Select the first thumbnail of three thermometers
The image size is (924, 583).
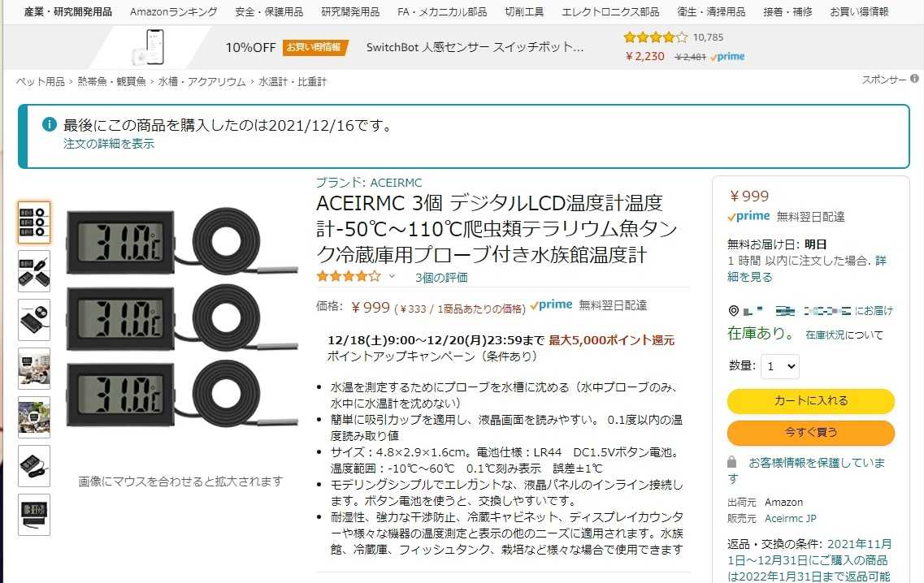pos(34,222)
